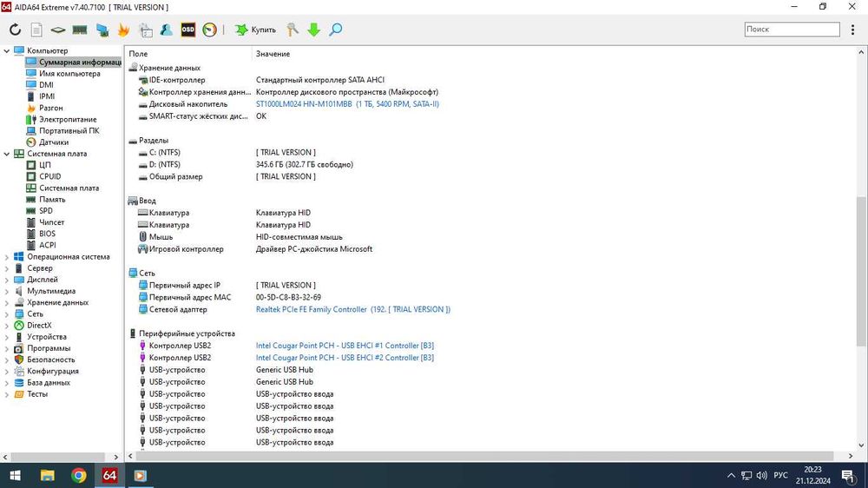Select Датчики in the tree
The image size is (868, 488).
(x=54, y=142)
